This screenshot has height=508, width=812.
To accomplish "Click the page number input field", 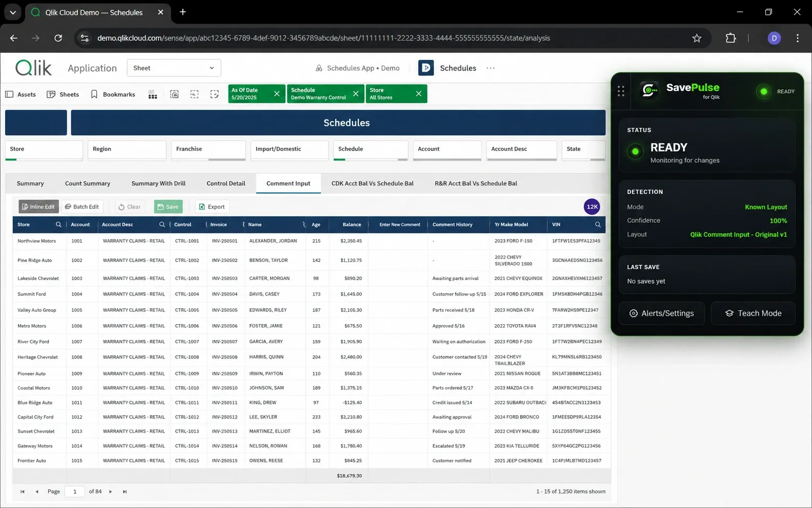I will coord(75,492).
